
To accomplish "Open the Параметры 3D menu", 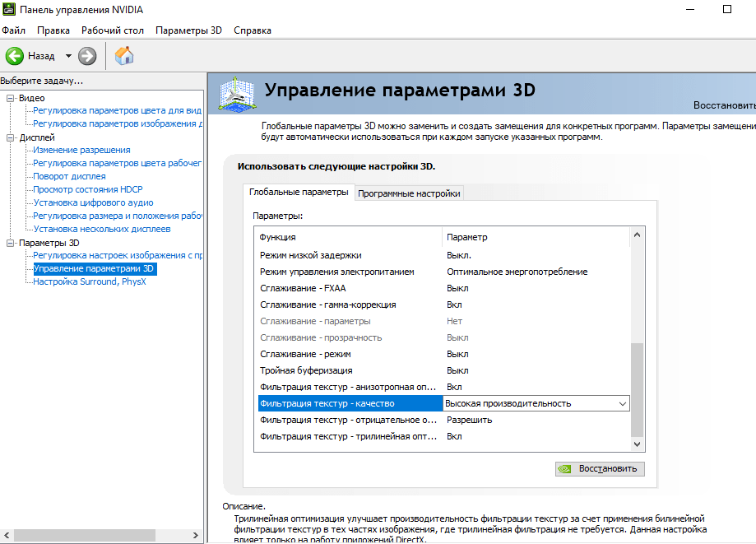I will click(x=188, y=30).
